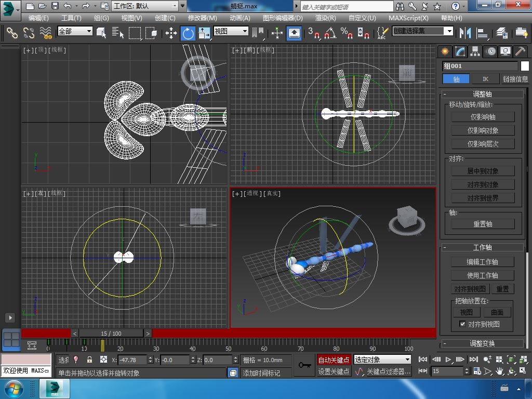Open the 编辑(E) menu
The height and width of the screenshot is (399, 532).
[38, 18]
